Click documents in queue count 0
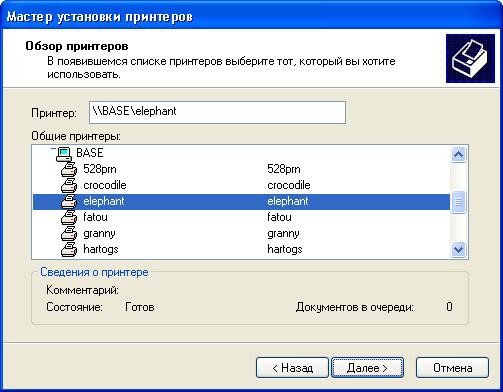This screenshot has width=503, height=392. [x=449, y=307]
